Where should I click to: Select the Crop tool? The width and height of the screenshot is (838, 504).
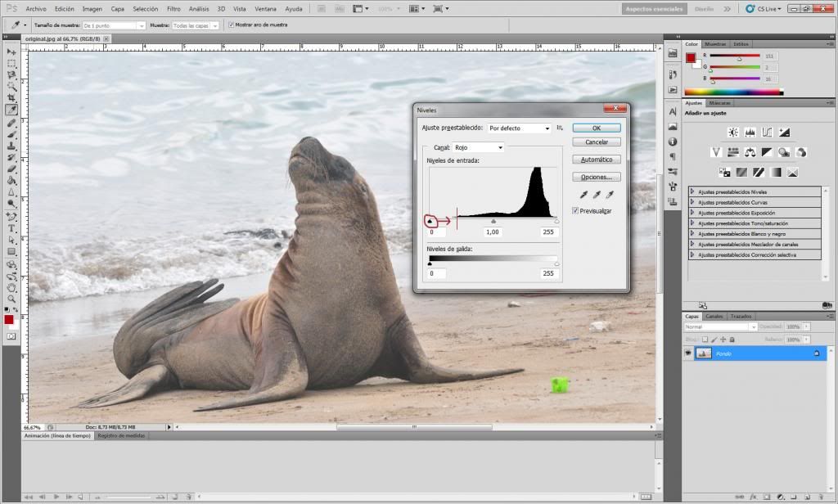pos(11,98)
